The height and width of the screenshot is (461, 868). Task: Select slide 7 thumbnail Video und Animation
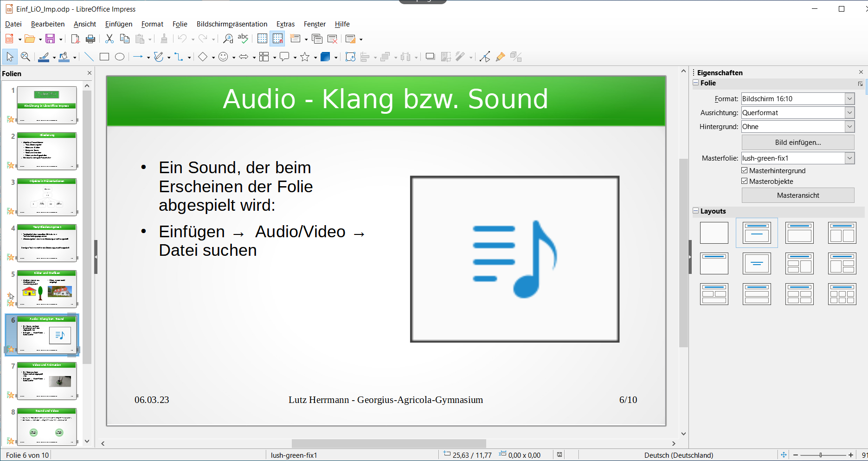[x=47, y=381]
